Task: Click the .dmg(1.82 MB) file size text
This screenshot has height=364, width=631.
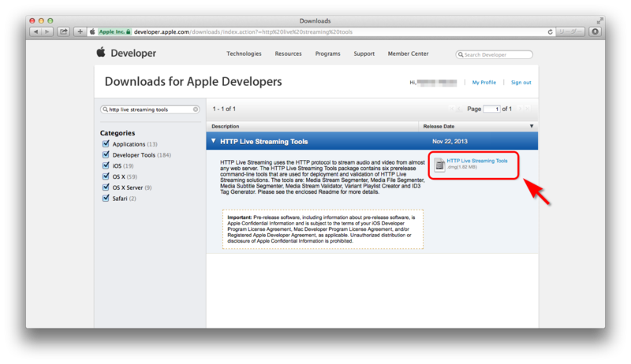Action: (462, 167)
